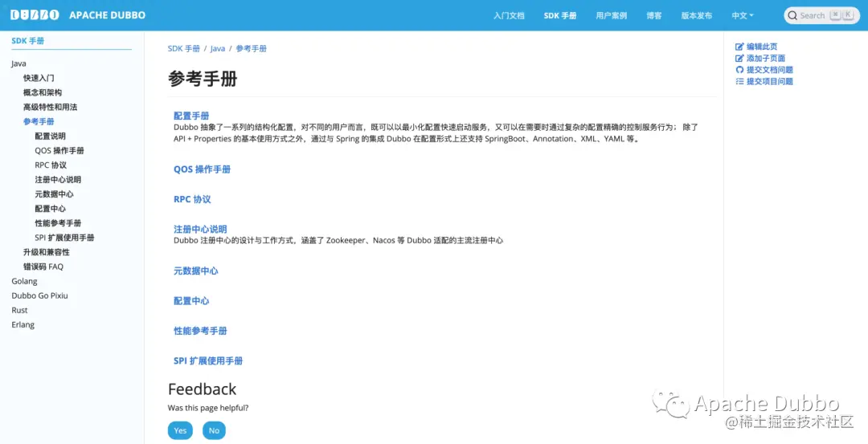Open the 元数据中心 content link
868x444 pixels.
click(x=196, y=271)
